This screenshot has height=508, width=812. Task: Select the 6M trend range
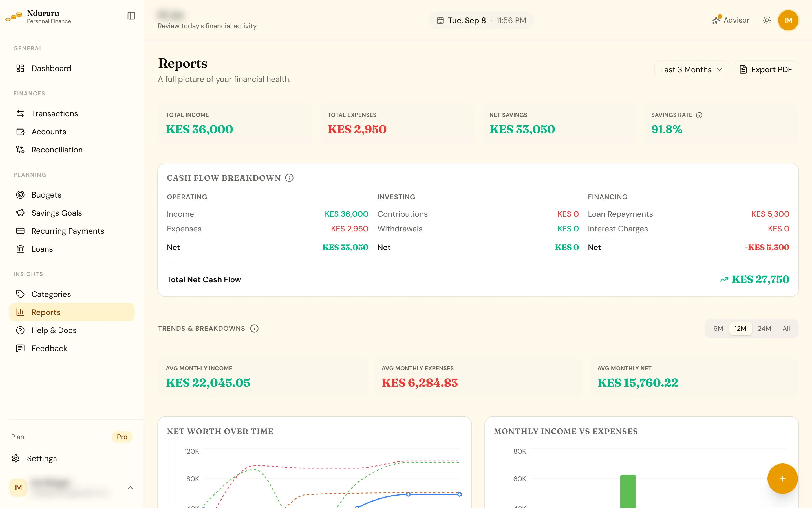tap(718, 329)
